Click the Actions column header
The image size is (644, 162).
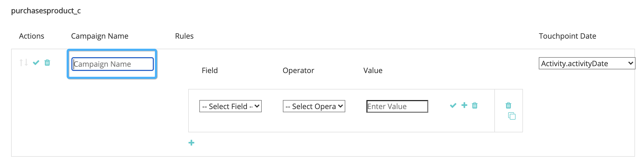pos(31,36)
